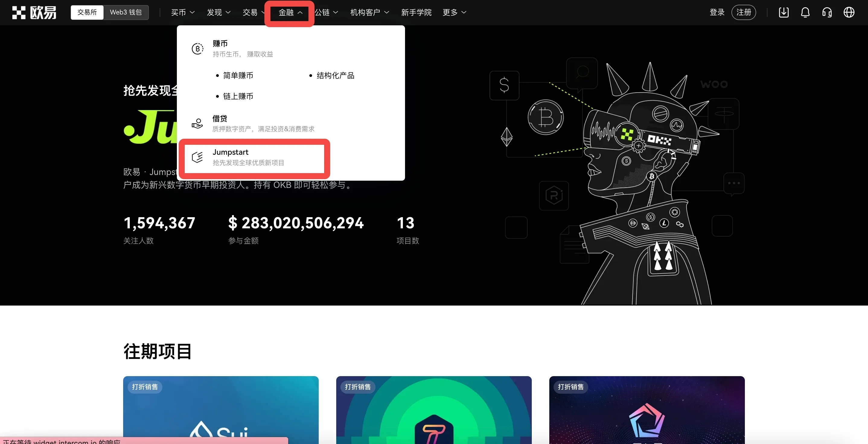Open the language globe icon
868x444 pixels.
pyautogui.click(x=849, y=12)
